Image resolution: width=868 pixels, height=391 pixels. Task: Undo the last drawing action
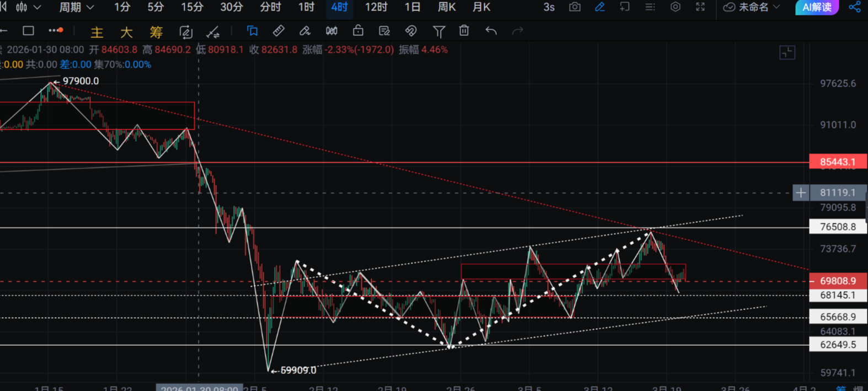pyautogui.click(x=491, y=31)
